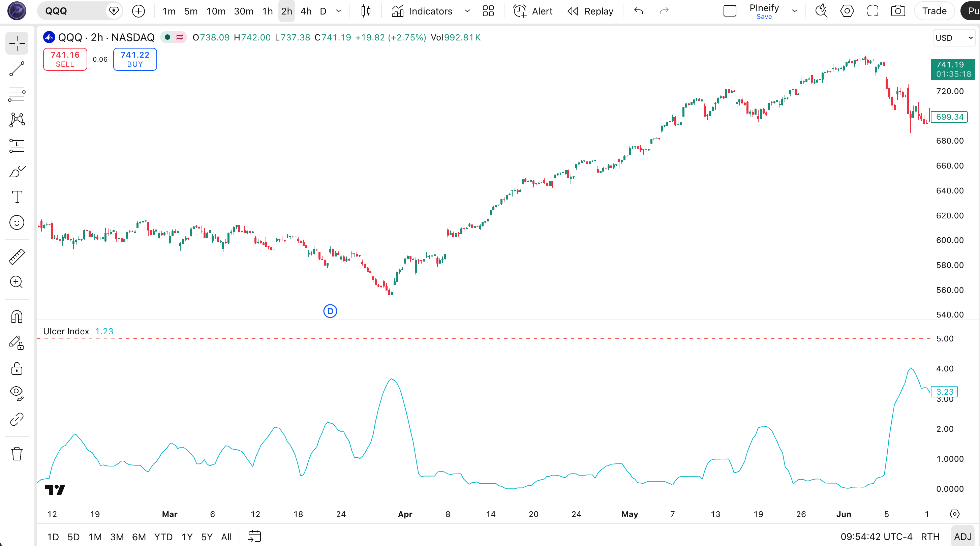Open the Fibonacci retracement tools
The width and height of the screenshot is (980, 546).
(x=17, y=94)
